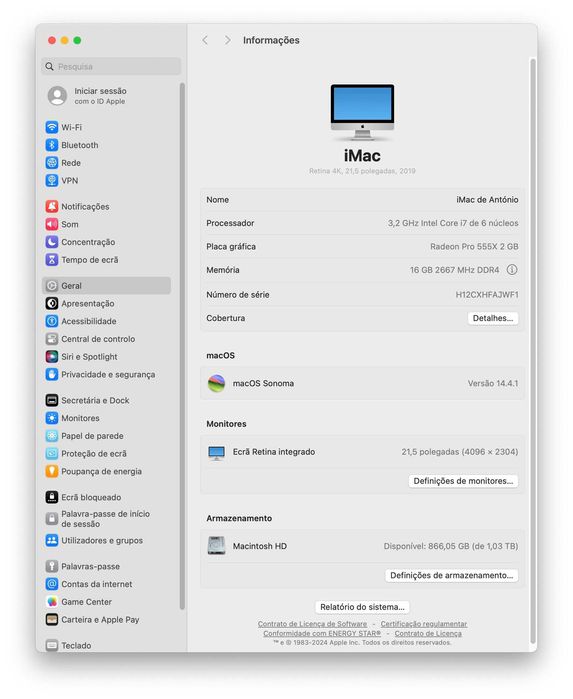The height and width of the screenshot is (699, 573).
Task: Open Iniciar sessão com o ID Apple
Action: pos(87,95)
